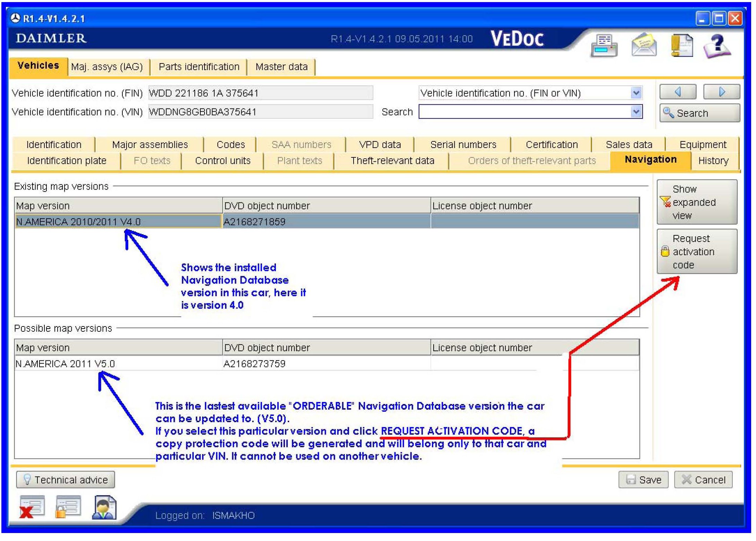Go to previous vehicle with left arrow

[x=678, y=92]
